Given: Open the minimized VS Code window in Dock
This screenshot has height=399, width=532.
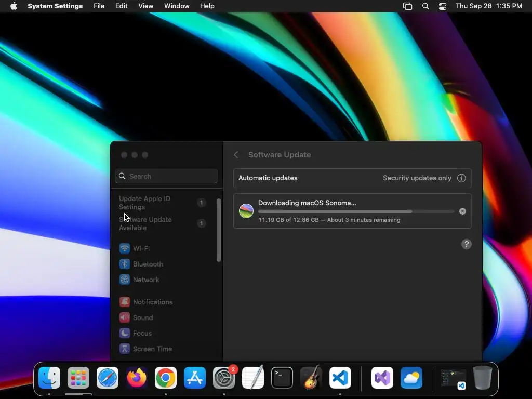Looking at the screenshot, I should tap(453, 379).
